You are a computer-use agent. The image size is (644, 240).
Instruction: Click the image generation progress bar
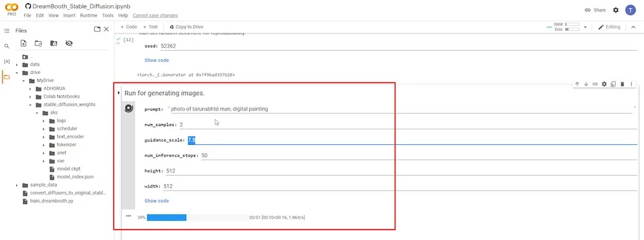coord(196,217)
